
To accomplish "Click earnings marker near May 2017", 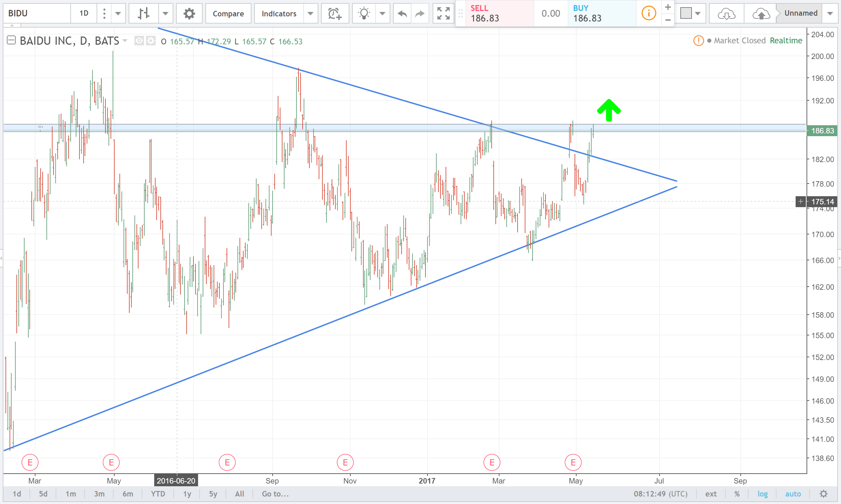I will (x=573, y=462).
